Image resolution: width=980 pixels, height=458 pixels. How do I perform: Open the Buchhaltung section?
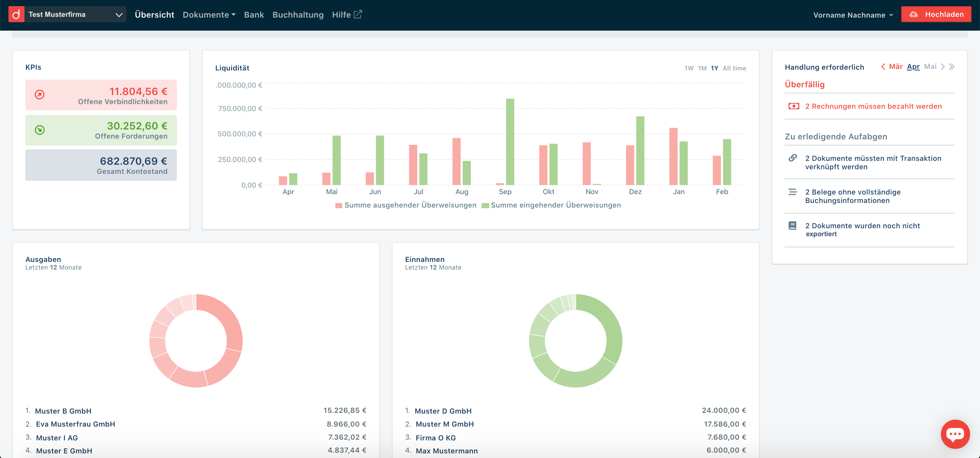(x=298, y=15)
